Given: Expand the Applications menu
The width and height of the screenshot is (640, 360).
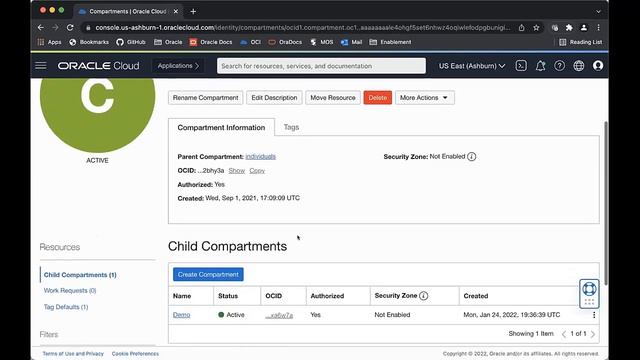Looking at the screenshot, I should (x=178, y=66).
